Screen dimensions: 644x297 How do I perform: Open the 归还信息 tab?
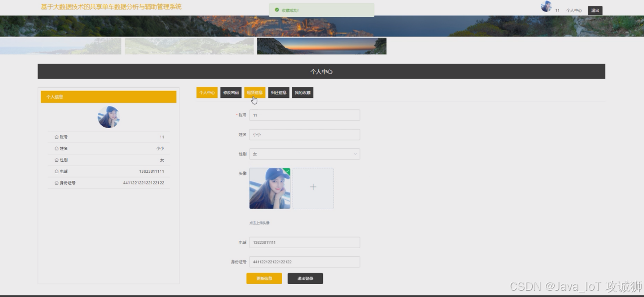click(x=279, y=93)
